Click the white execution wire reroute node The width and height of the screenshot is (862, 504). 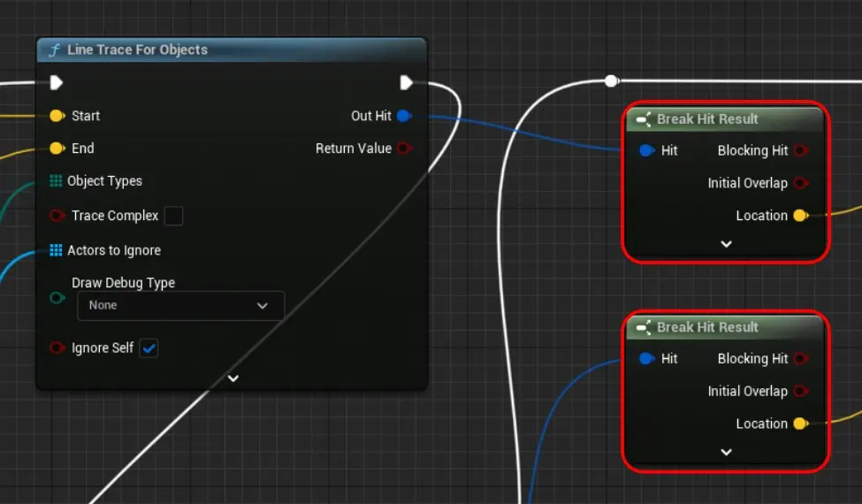click(610, 81)
